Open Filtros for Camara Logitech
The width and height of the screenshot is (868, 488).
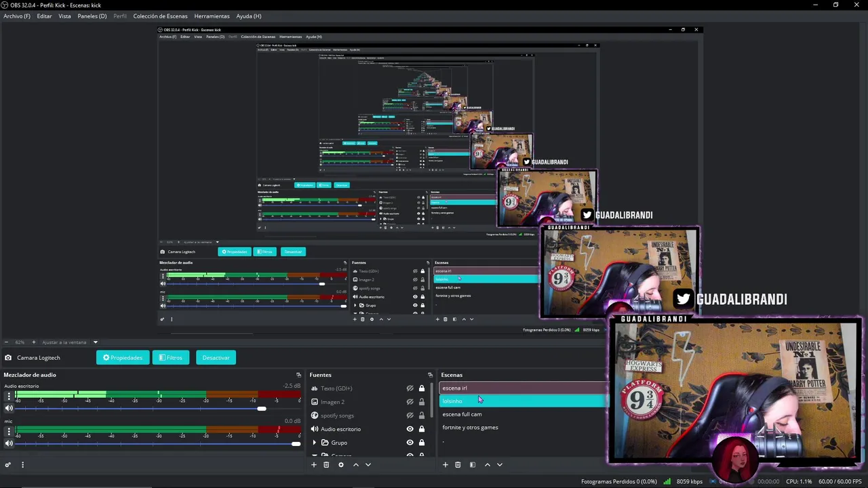171,357
